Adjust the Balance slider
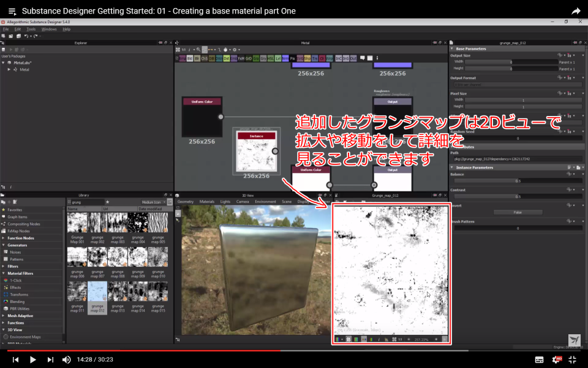 [518, 181]
